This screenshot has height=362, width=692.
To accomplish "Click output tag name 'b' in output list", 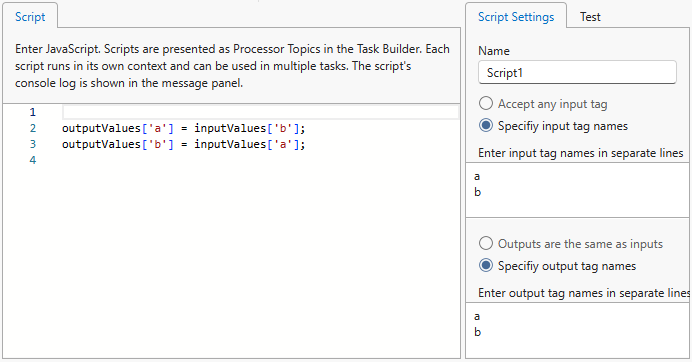I will 477,332.
